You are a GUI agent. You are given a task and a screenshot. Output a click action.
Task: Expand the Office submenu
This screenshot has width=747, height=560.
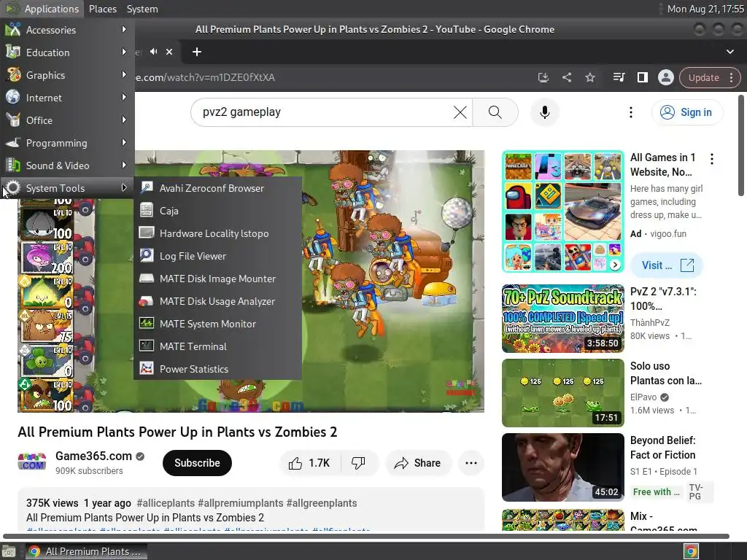67,120
